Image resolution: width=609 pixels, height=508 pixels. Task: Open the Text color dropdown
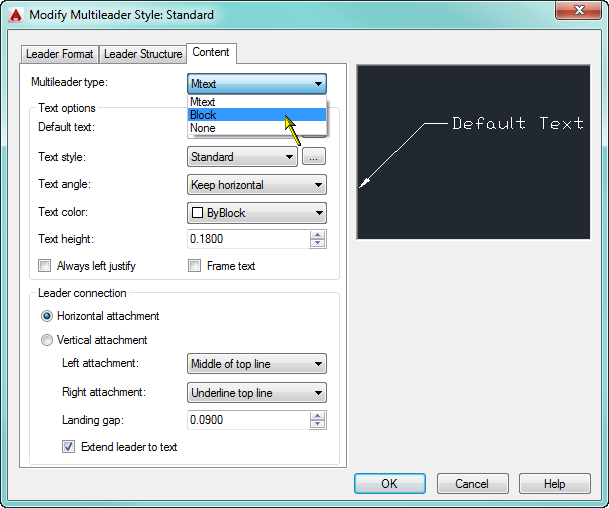pos(257,213)
